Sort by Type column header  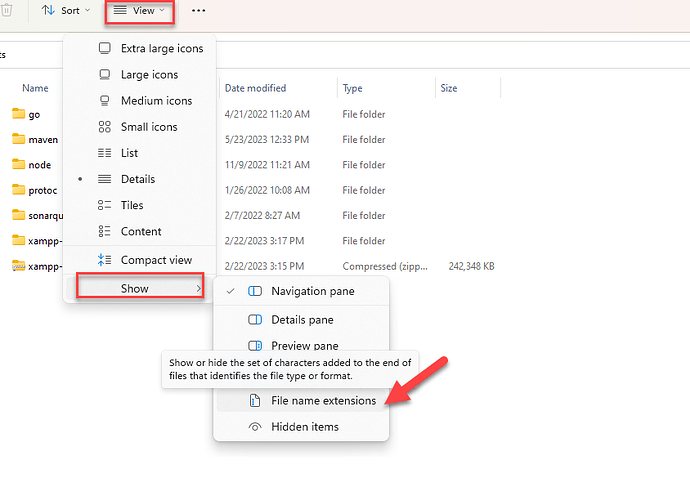[x=352, y=88]
